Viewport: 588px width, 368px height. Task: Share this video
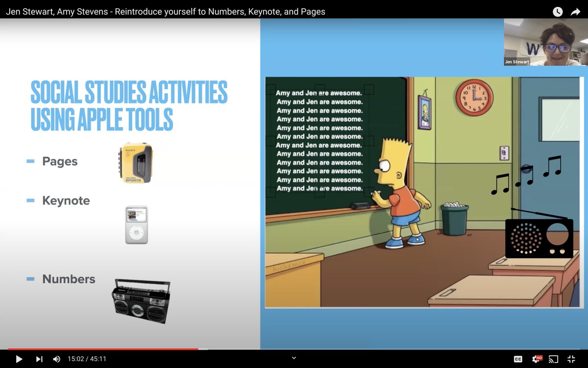click(x=576, y=11)
